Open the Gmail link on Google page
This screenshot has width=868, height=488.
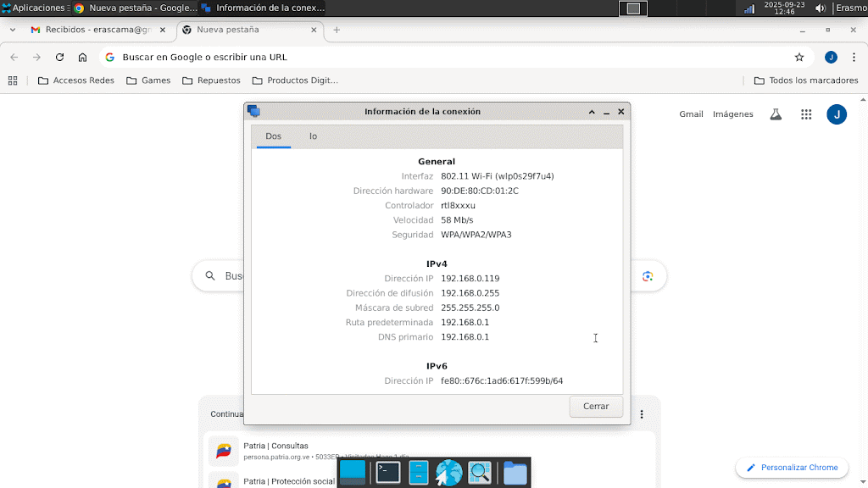point(691,114)
